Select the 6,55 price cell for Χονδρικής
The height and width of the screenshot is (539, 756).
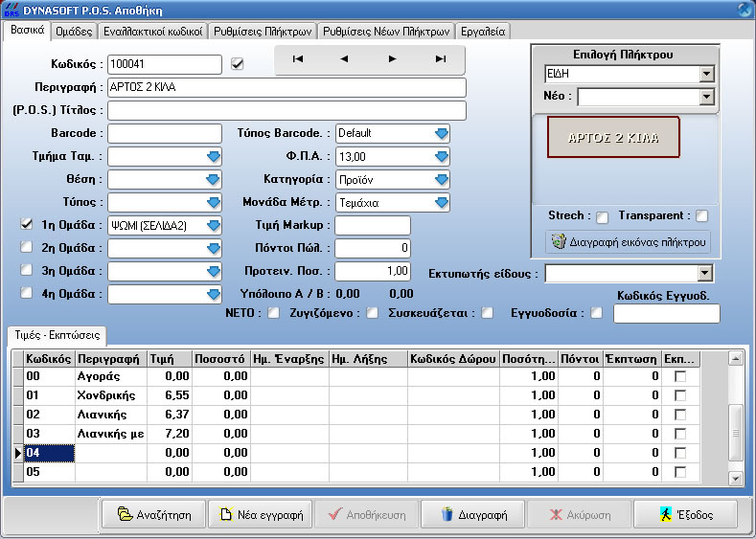[x=170, y=395]
